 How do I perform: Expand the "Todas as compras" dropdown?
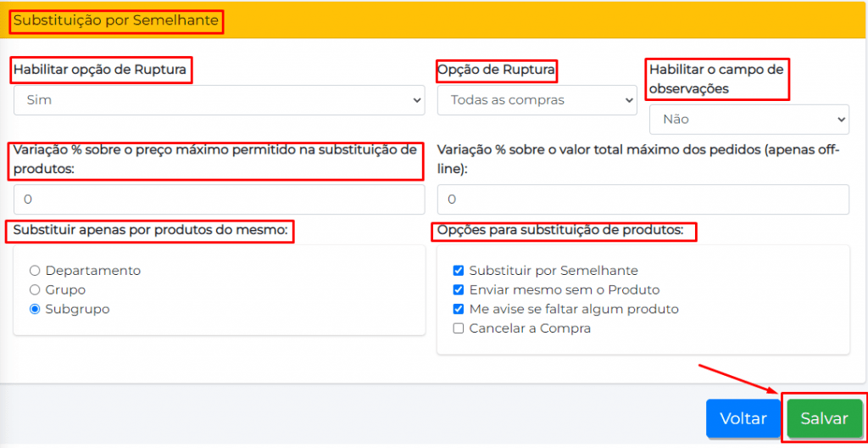click(537, 100)
